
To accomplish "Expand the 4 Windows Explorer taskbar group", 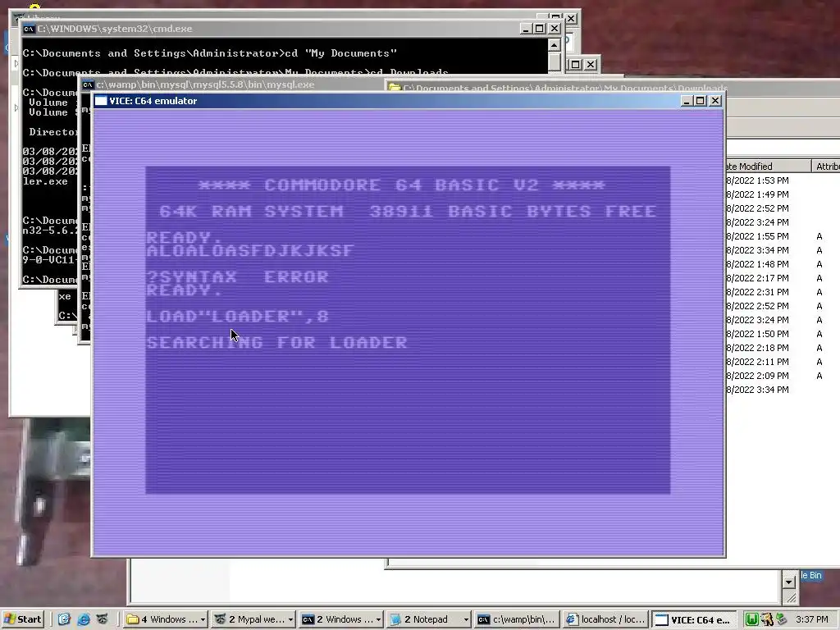I will 166,619.
